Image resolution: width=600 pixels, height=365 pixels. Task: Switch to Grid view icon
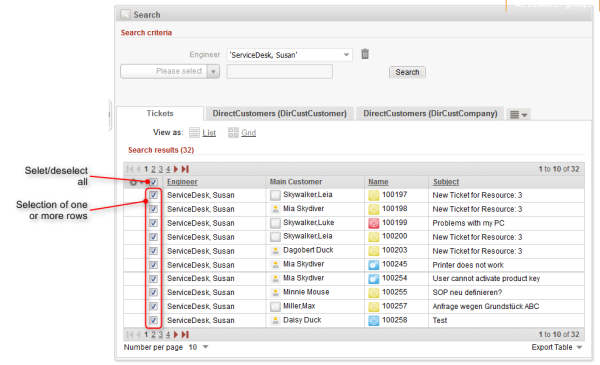(x=233, y=132)
